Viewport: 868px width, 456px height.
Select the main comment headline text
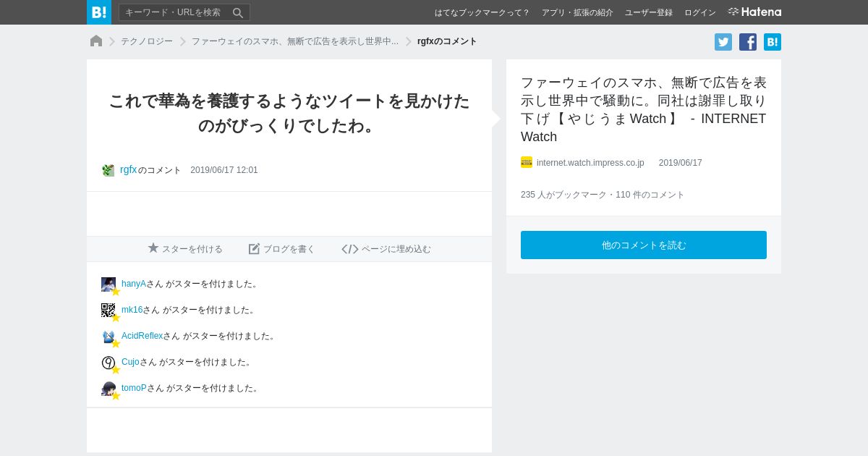[x=289, y=113]
